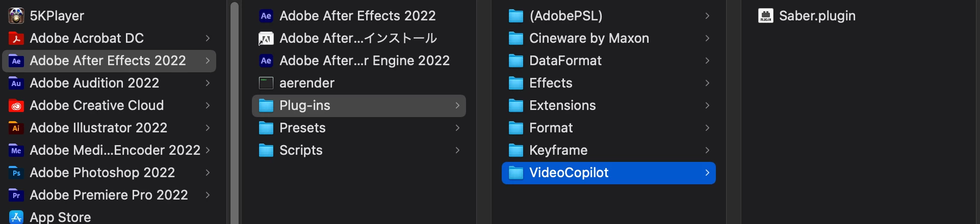
Task: Expand the Keyframe folder chevron
Action: pyautogui.click(x=707, y=150)
